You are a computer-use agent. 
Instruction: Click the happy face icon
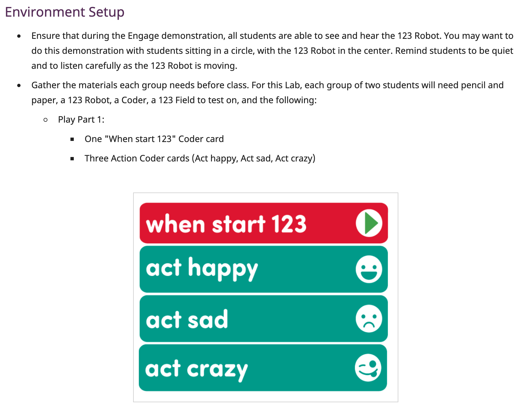coord(369,269)
